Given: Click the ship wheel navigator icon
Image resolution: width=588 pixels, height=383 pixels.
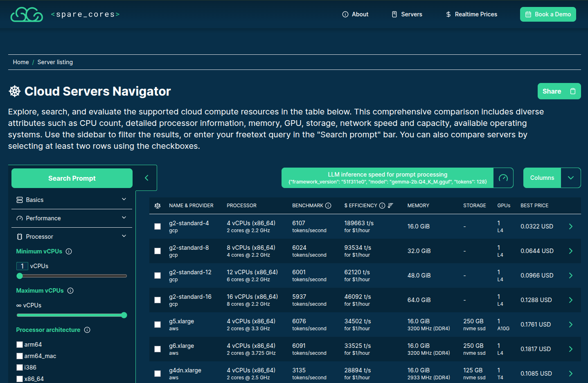Looking at the screenshot, I should point(15,91).
